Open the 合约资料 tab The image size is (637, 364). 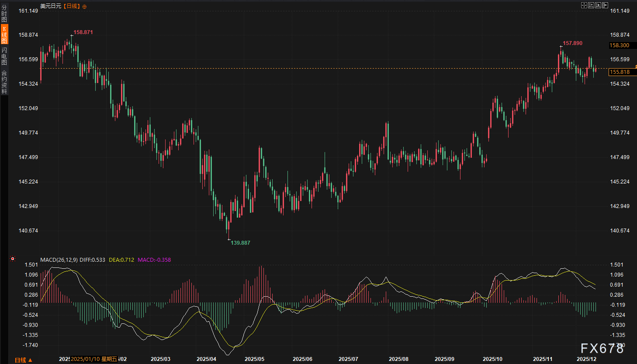[x=4, y=82]
